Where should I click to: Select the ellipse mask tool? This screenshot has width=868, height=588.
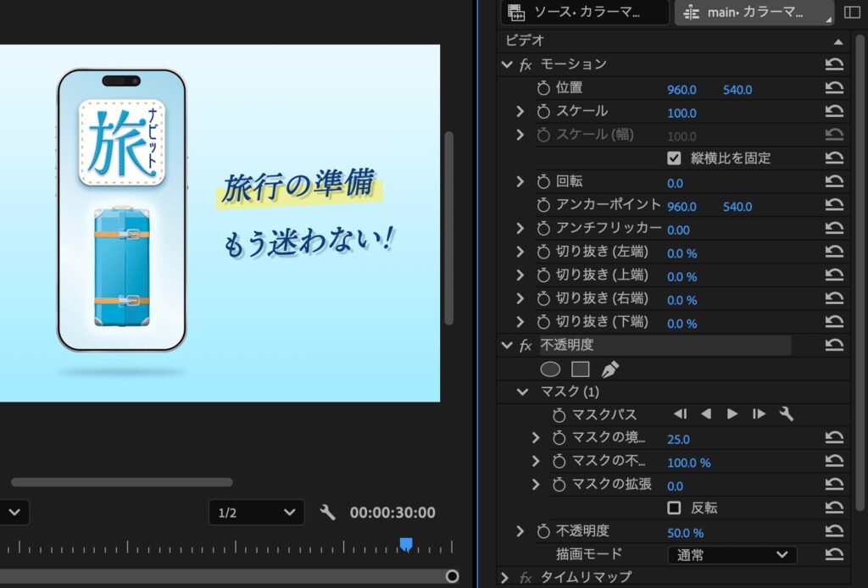pyautogui.click(x=550, y=369)
